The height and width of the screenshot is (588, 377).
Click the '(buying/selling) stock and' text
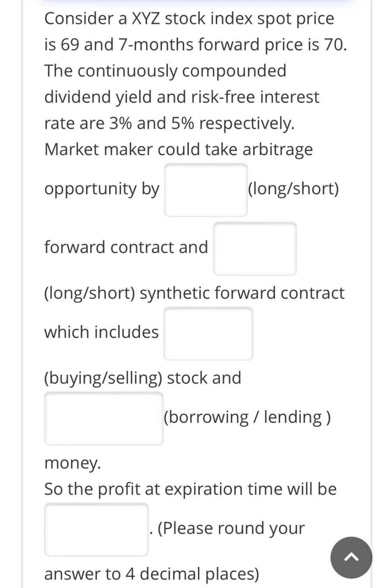tap(143, 378)
